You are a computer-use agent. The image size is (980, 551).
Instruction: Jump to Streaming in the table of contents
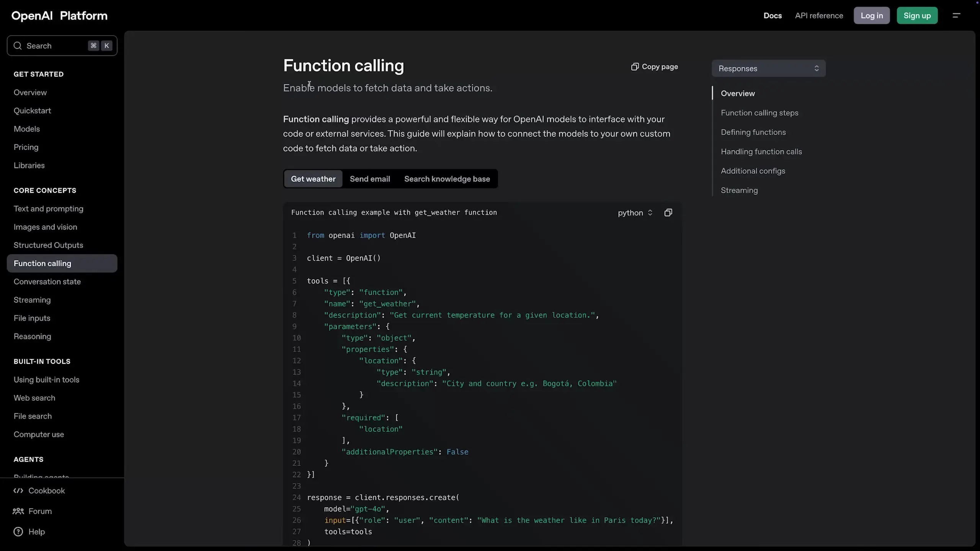(739, 191)
